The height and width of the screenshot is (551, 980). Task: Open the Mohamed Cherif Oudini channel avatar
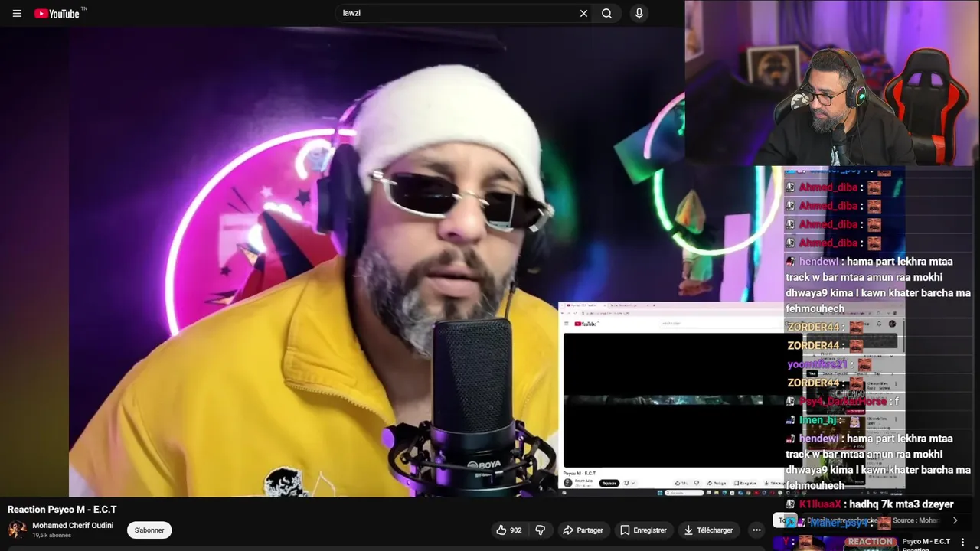(17, 530)
